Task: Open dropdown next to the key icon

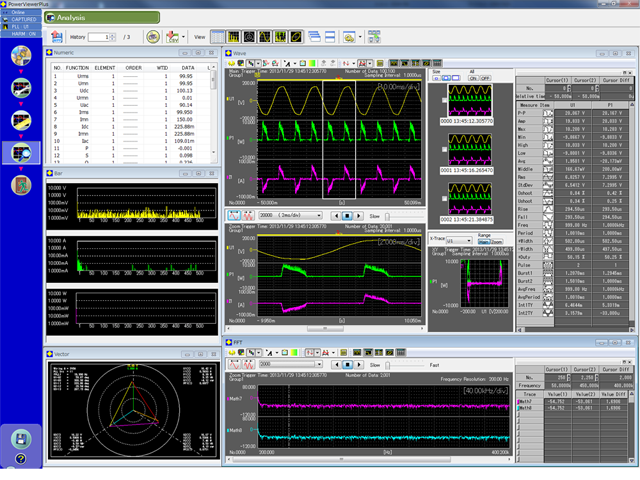Action: pos(360,37)
